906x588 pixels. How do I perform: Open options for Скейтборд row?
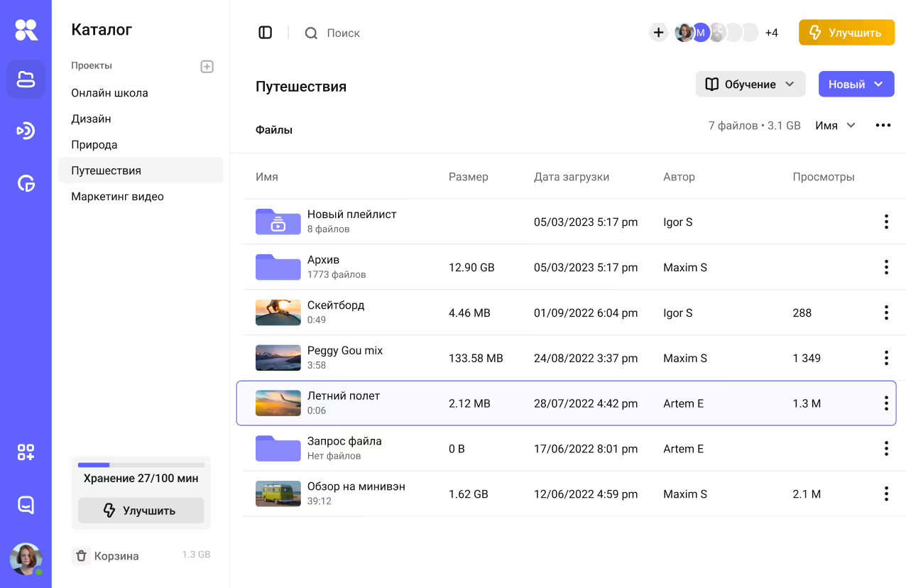click(x=886, y=312)
